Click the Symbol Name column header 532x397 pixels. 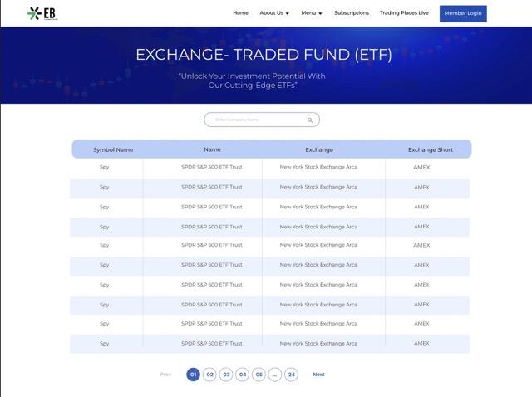tap(113, 149)
